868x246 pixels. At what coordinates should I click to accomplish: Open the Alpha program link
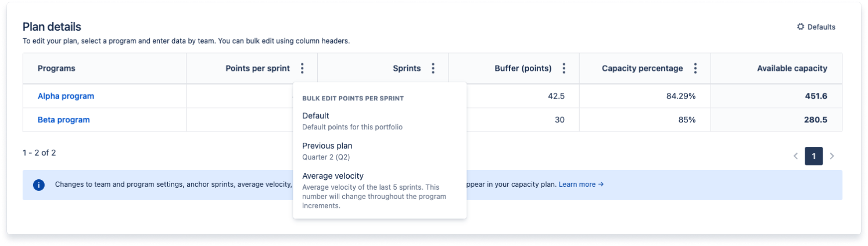pos(66,96)
